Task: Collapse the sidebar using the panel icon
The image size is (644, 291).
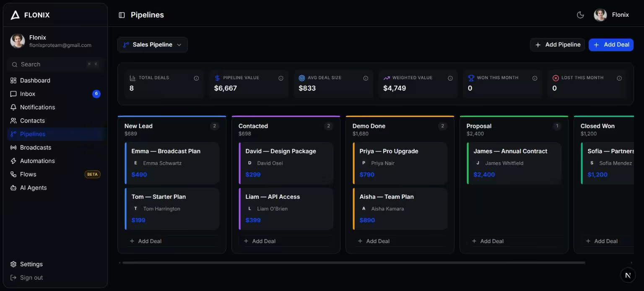Action: 122,15
